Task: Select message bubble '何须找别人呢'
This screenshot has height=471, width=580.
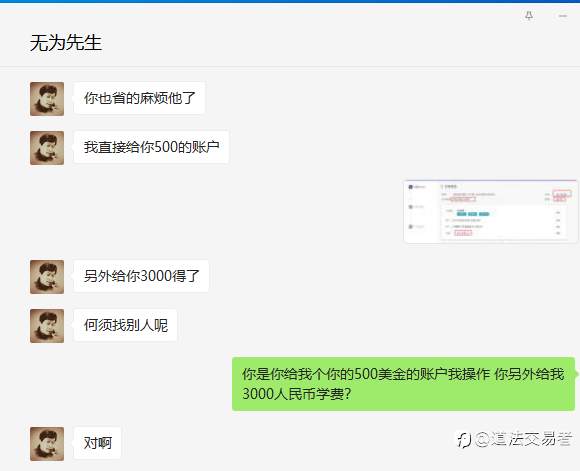Action: coord(125,325)
